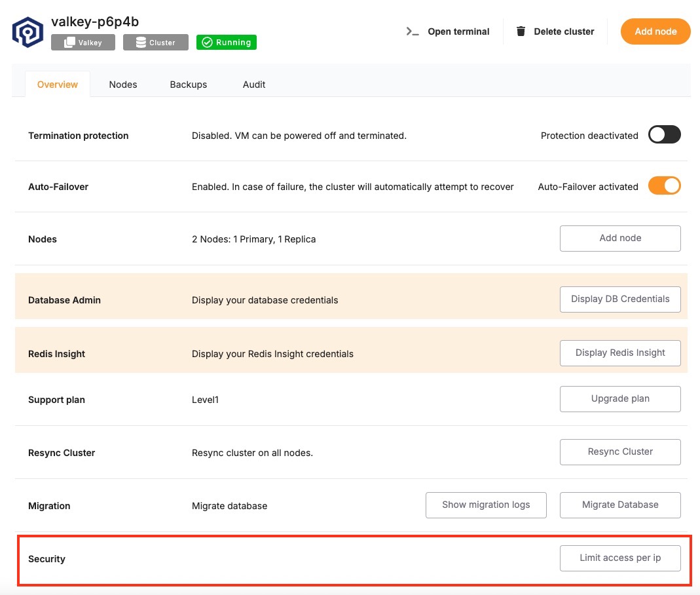The image size is (700, 595).
Task: Select the Audit tab
Action: pos(254,85)
